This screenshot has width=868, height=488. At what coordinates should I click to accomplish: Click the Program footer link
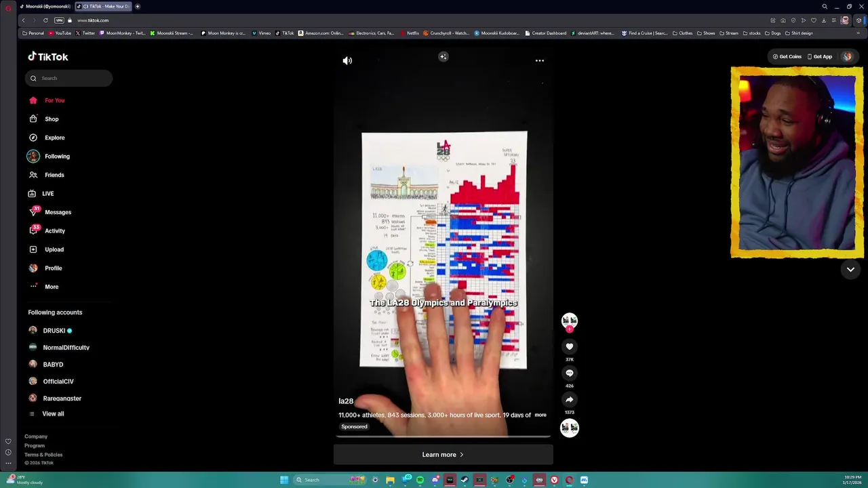coord(35,445)
